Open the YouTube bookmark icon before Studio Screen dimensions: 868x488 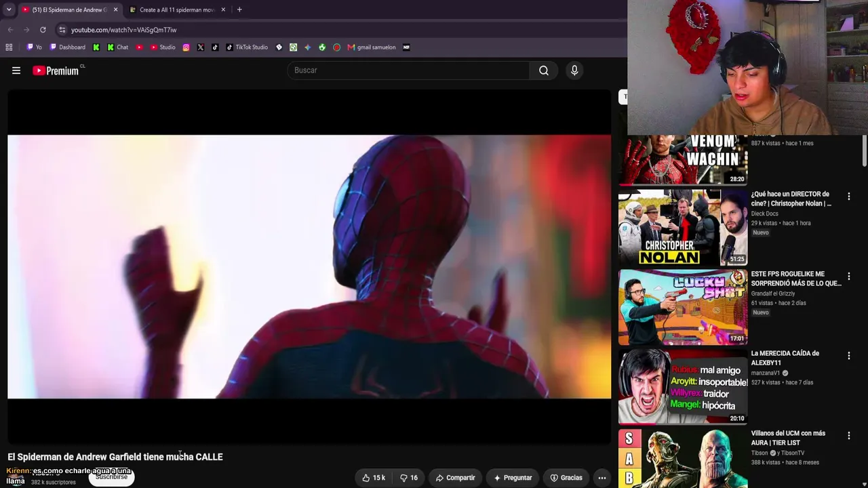139,47
